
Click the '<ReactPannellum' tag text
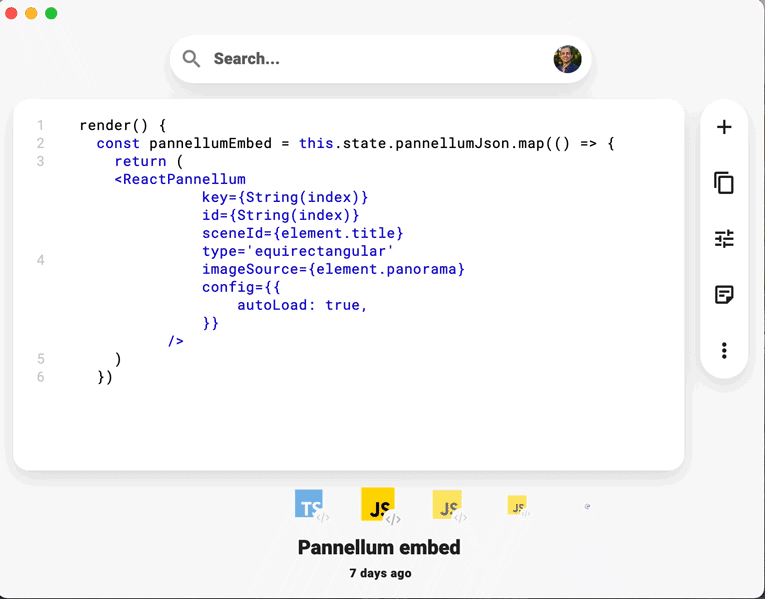pos(180,179)
